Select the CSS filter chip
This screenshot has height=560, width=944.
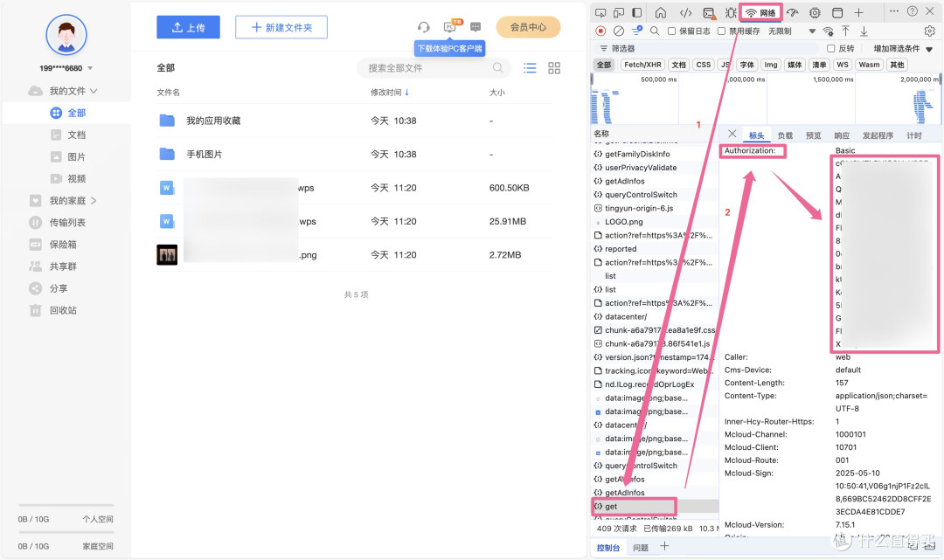[703, 65]
